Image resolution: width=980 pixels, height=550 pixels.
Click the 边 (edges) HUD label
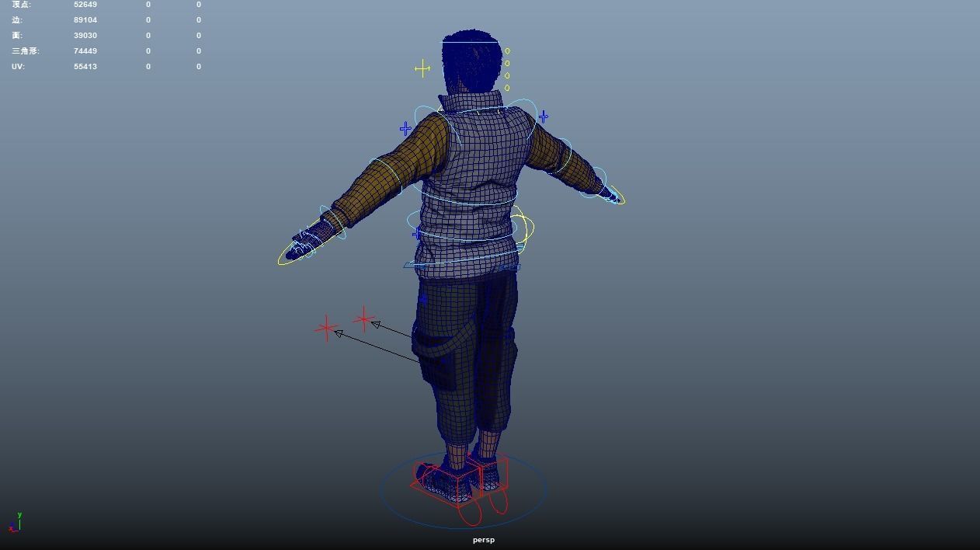click(17, 20)
